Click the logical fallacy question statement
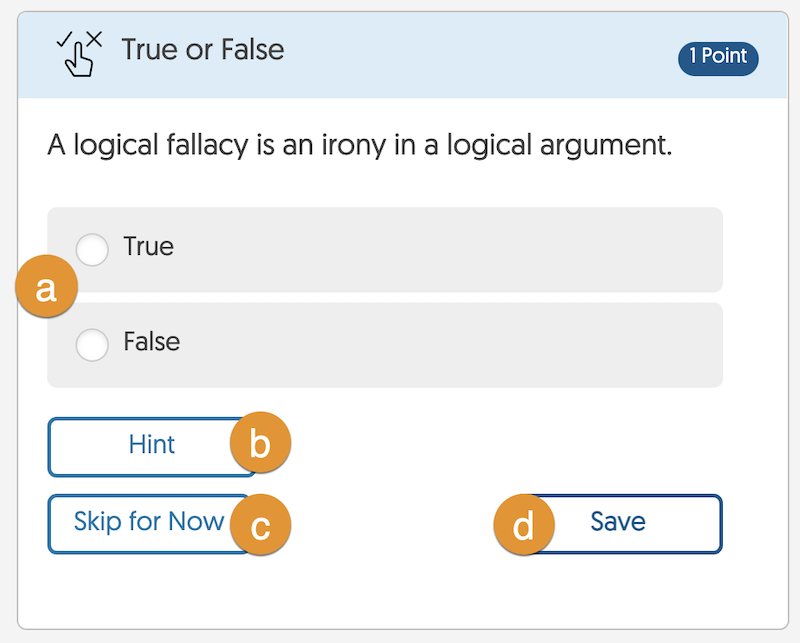The height and width of the screenshot is (643, 800). pyautogui.click(x=359, y=146)
